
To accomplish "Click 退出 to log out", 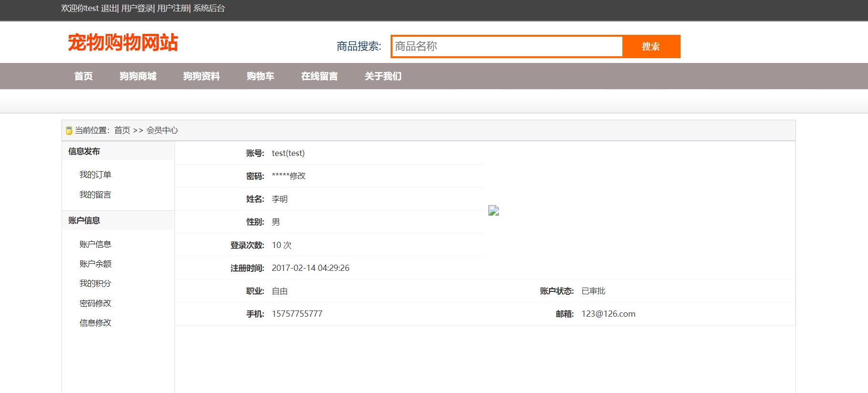I will [108, 8].
